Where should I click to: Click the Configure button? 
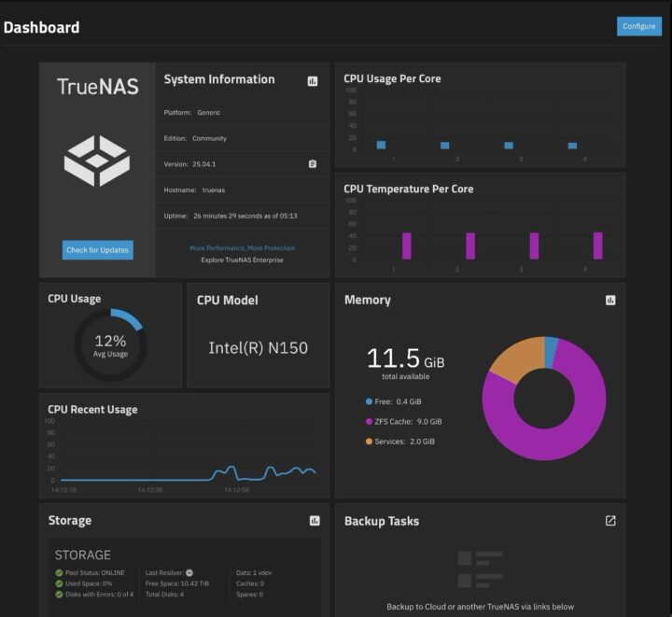click(638, 26)
